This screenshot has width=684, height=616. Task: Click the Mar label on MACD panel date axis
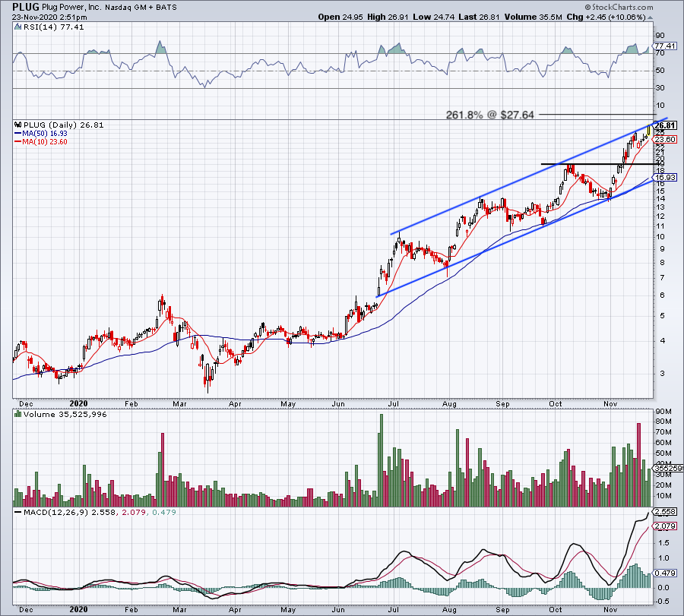(179, 609)
